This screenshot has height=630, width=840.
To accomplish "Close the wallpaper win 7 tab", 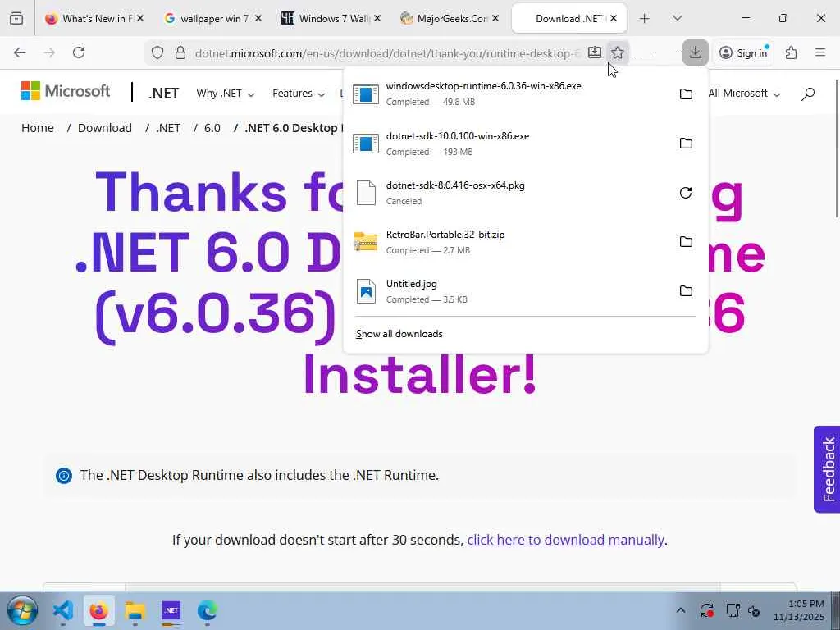I will 258,18.
